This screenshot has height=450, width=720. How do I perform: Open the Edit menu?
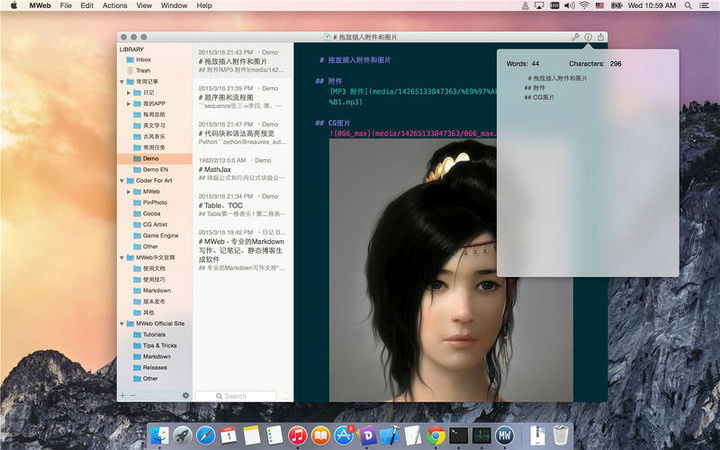tap(87, 6)
